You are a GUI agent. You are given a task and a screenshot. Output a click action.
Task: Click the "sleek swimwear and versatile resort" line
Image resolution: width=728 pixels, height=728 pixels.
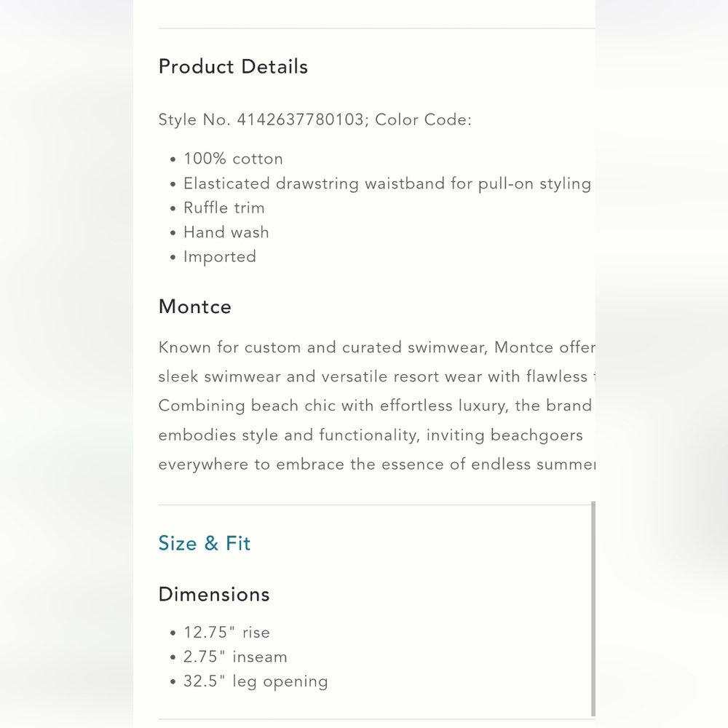pos(376,376)
